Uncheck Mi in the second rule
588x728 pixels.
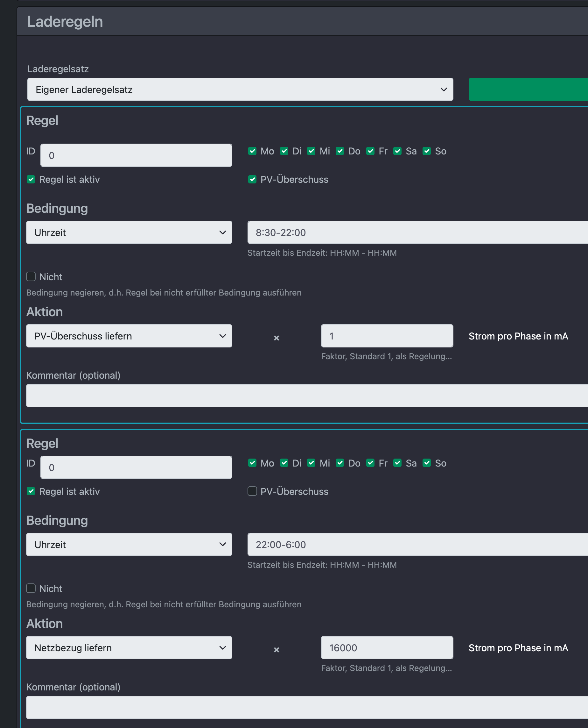pos(311,463)
